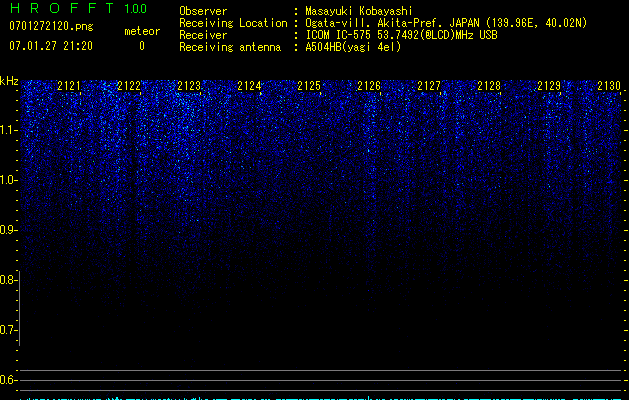Click the Receiver label
The image size is (629, 400).
203,35
